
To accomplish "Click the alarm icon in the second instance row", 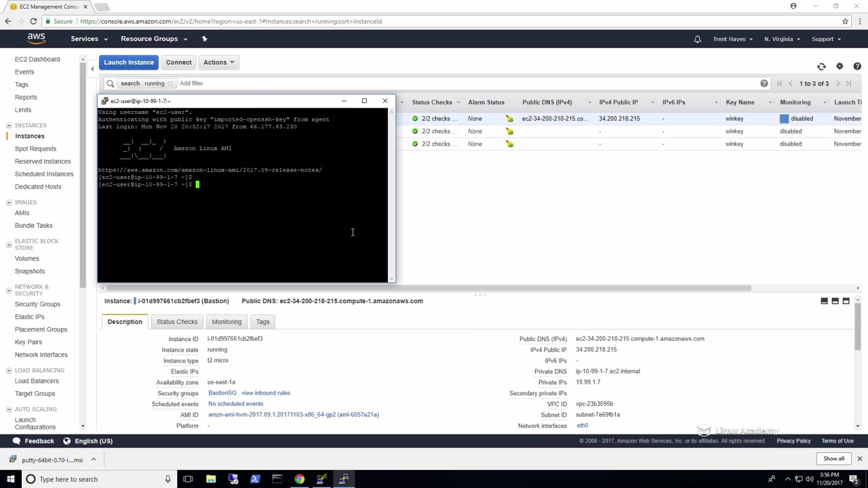I will pyautogui.click(x=509, y=131).
